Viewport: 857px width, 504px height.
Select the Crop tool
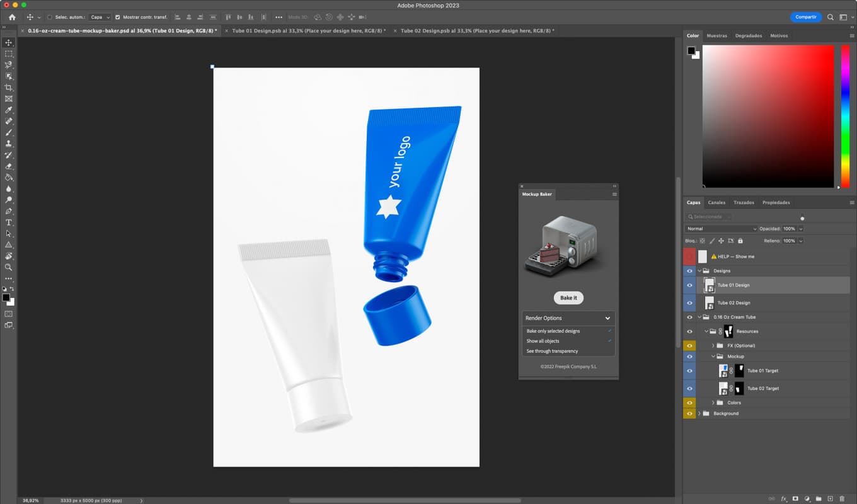point(9,88)
